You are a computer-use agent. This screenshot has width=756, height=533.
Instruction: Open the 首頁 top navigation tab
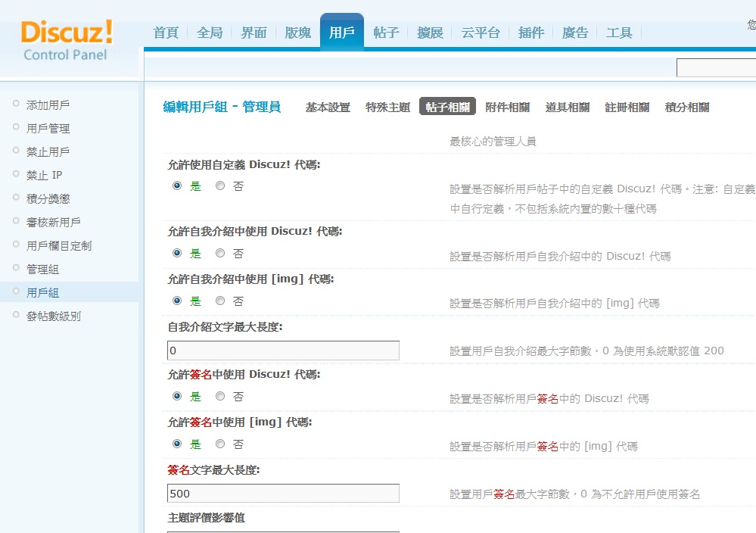click(x=166, y=33)
